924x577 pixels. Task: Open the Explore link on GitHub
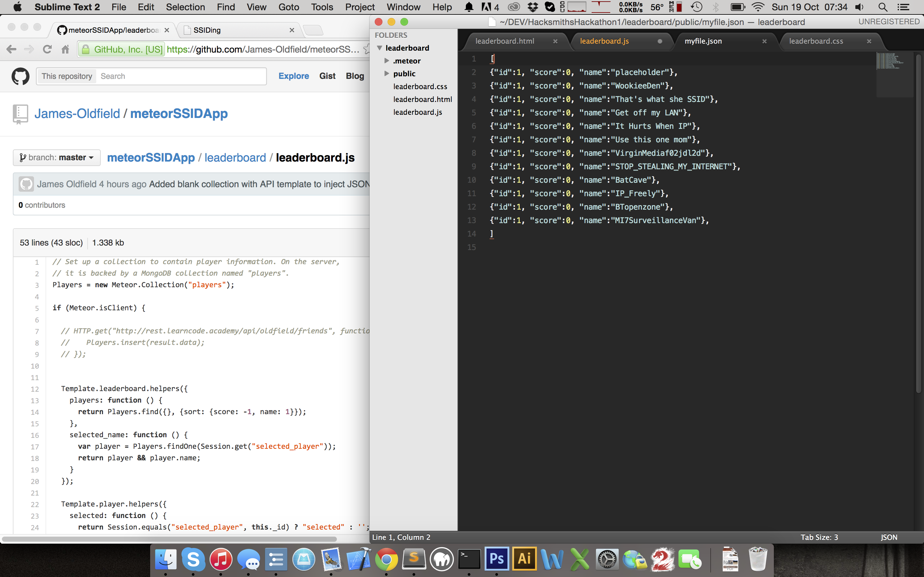[x=293, y=76]
